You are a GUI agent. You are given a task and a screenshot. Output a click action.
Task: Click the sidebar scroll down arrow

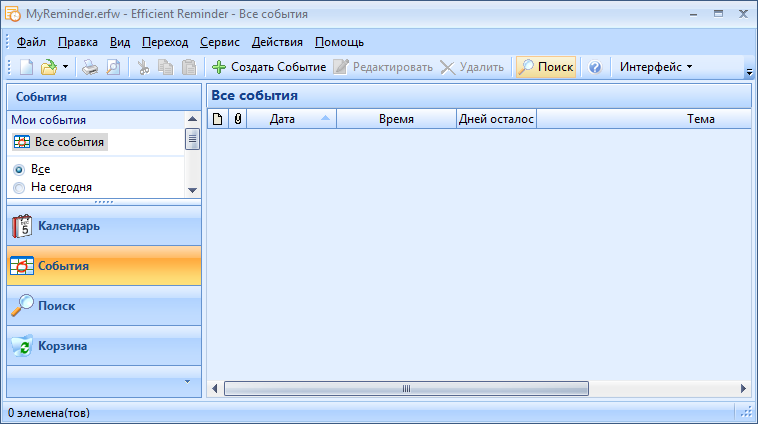click(192, 190)
